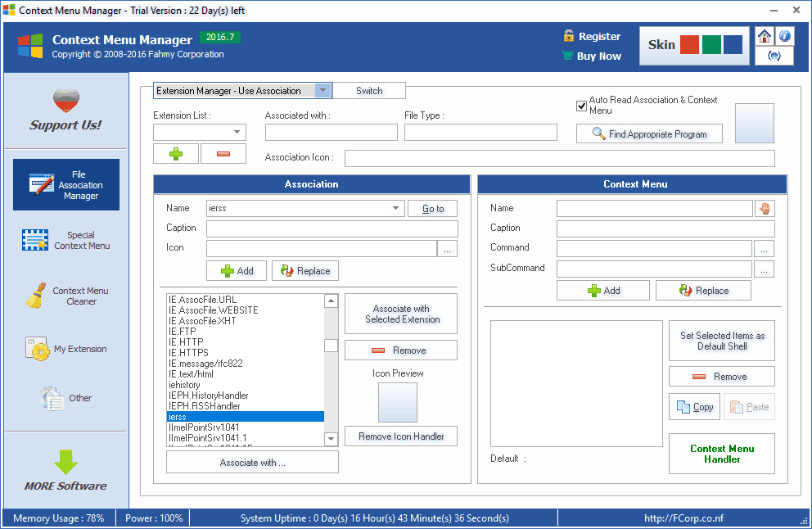
Task: Click the Copy button
Action: pyautogui.click(x=695, y=407)
